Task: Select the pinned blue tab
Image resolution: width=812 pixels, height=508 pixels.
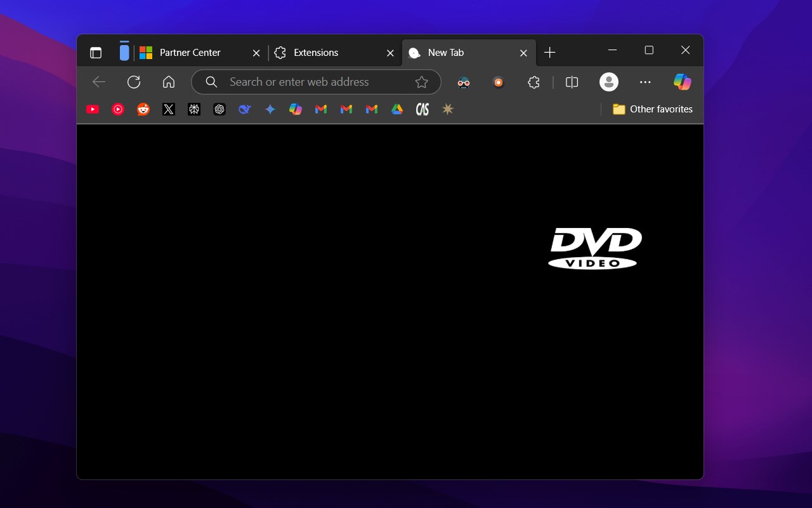Action: 124,53
